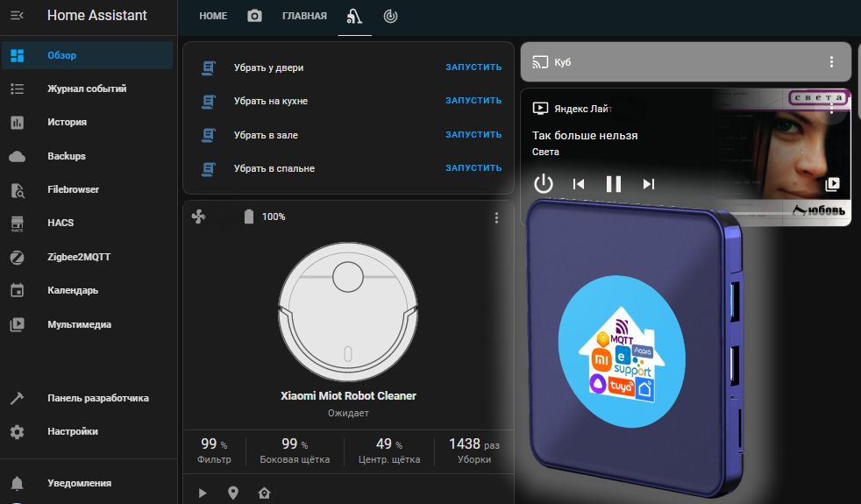Open Журнал событий in the sidebar

[87, 89]
